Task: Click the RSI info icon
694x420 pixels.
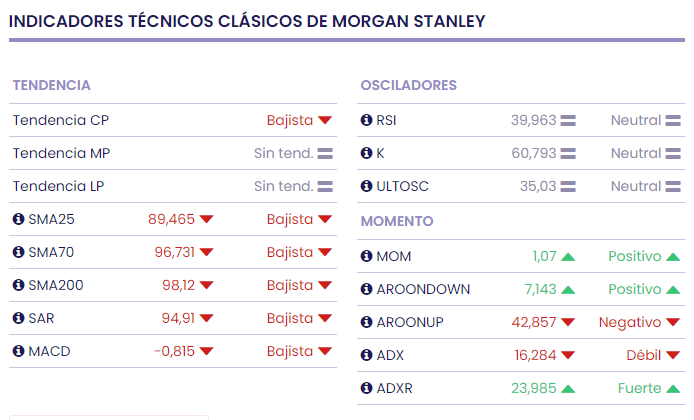Action: point(367,121)
